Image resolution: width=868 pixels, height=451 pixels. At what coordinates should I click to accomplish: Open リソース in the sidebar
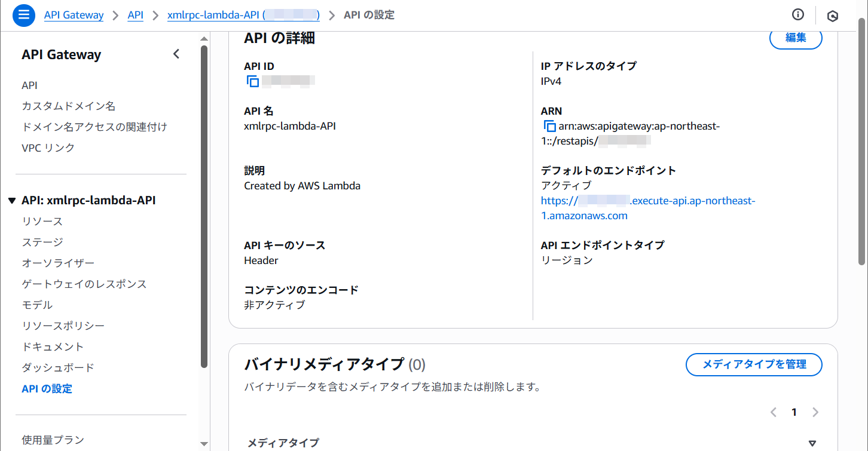tap(42, 222)
